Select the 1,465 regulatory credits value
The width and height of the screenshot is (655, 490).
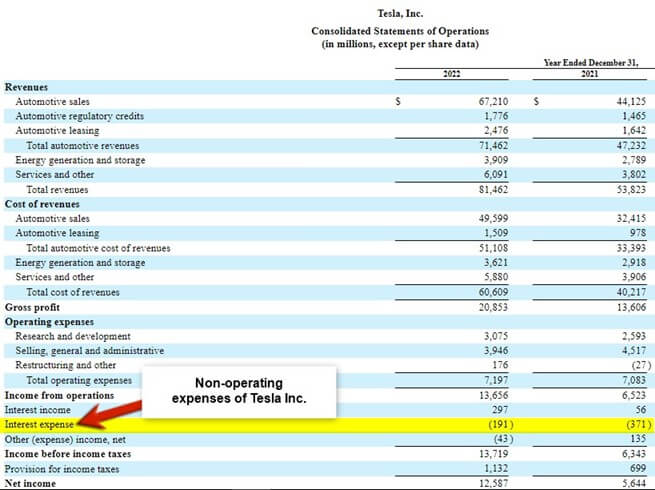point(634,116)
